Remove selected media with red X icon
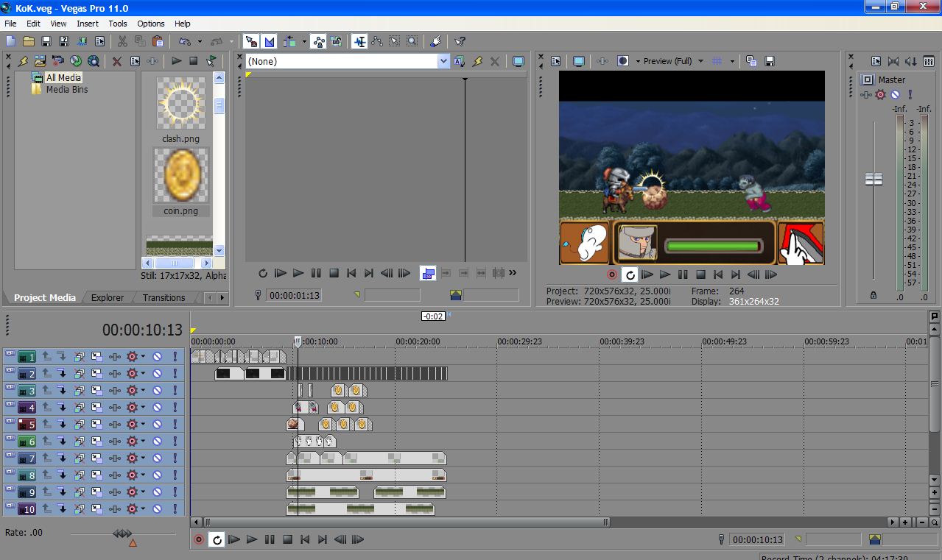Image resolution: width=942 pixels, height=560 pixels. tap(117, 61)
